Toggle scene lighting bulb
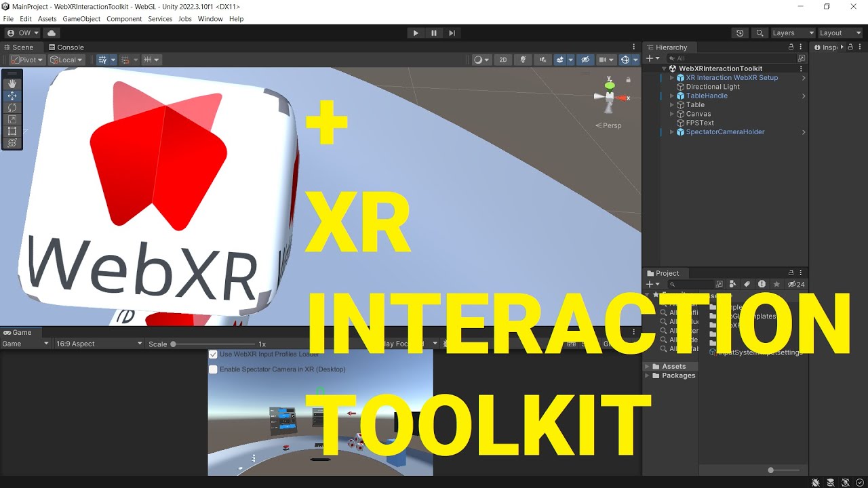The height and width of the screenshot is (488, 868). 522,60
